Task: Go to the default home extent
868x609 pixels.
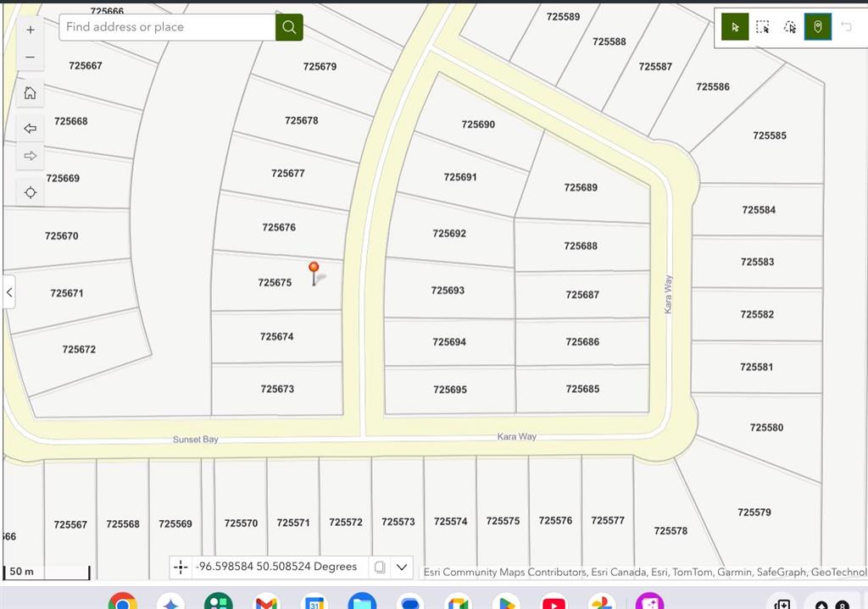Action: pos(31,92)
